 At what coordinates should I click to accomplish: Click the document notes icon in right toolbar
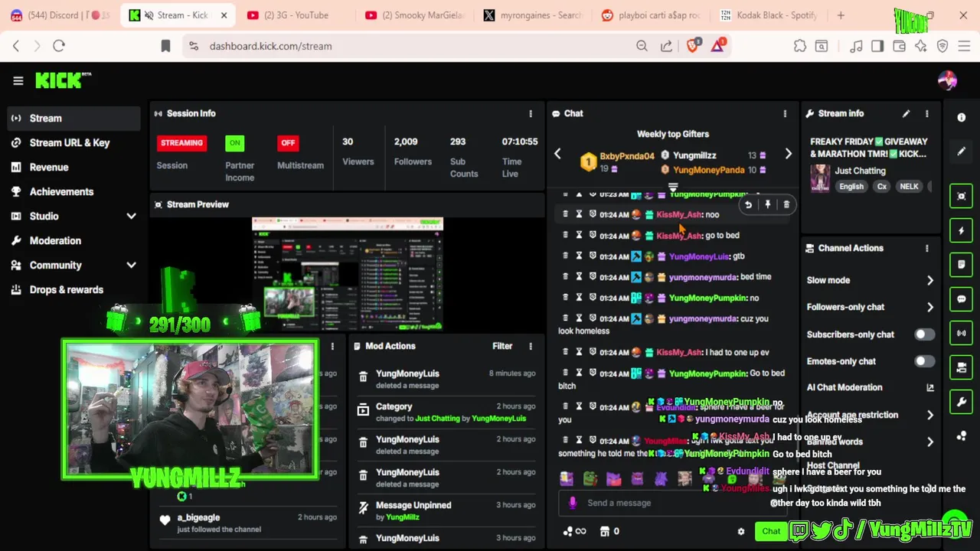(962, 265)
